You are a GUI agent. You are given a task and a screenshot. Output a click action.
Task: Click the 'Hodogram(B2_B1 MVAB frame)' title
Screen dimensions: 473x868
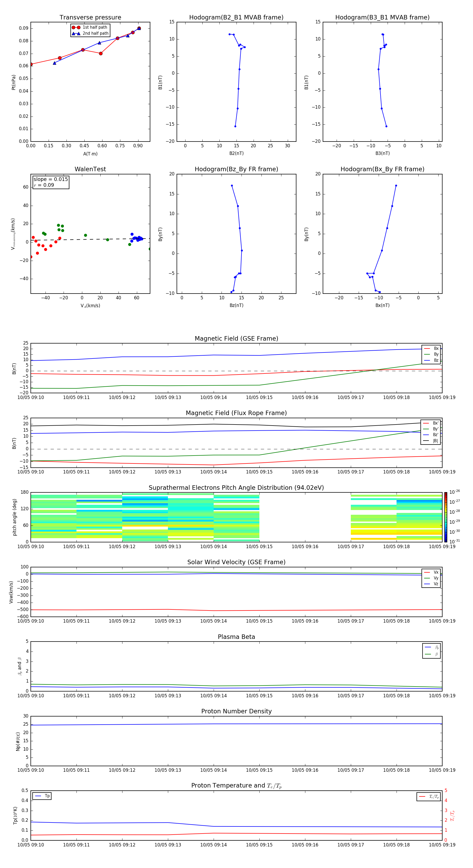pos(236,18)
